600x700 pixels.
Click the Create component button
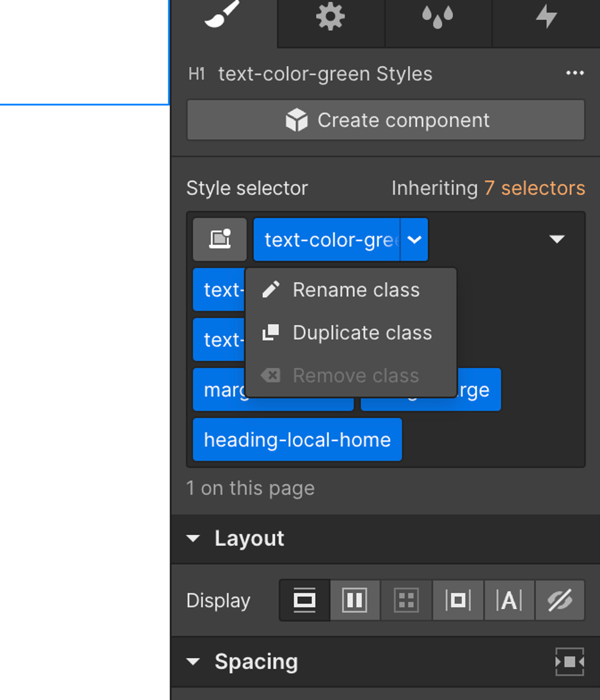(x=386, y=120)
